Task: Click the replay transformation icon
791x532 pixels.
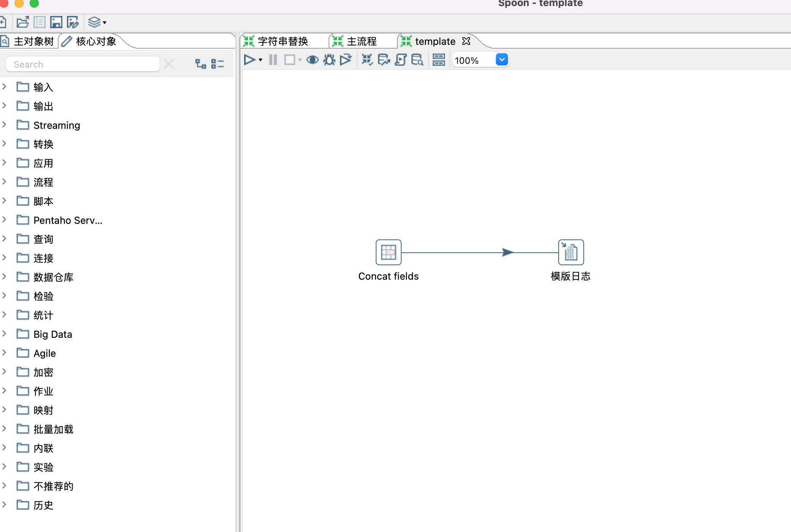Action: 346,60
